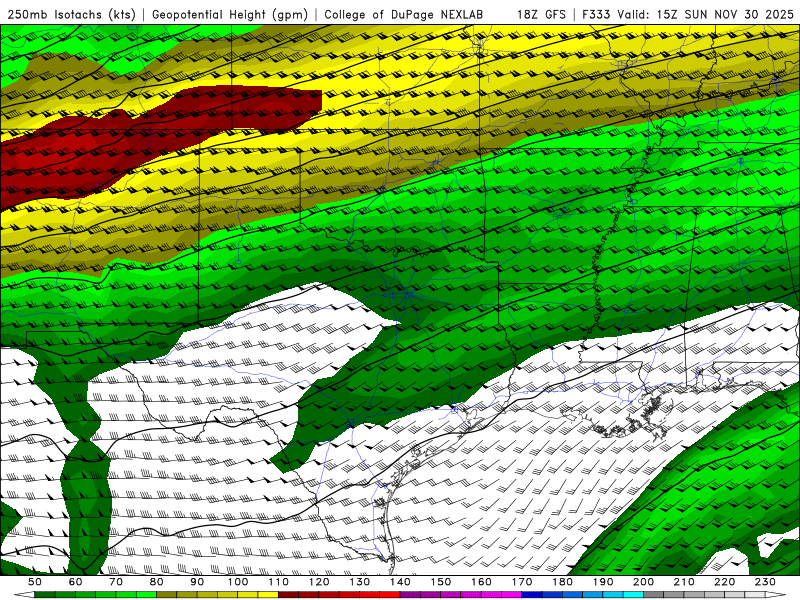Image resolution: width=800 pixels, height=600 pixels.
Task: Click the '220' color scale label
Action: (724, 582)
